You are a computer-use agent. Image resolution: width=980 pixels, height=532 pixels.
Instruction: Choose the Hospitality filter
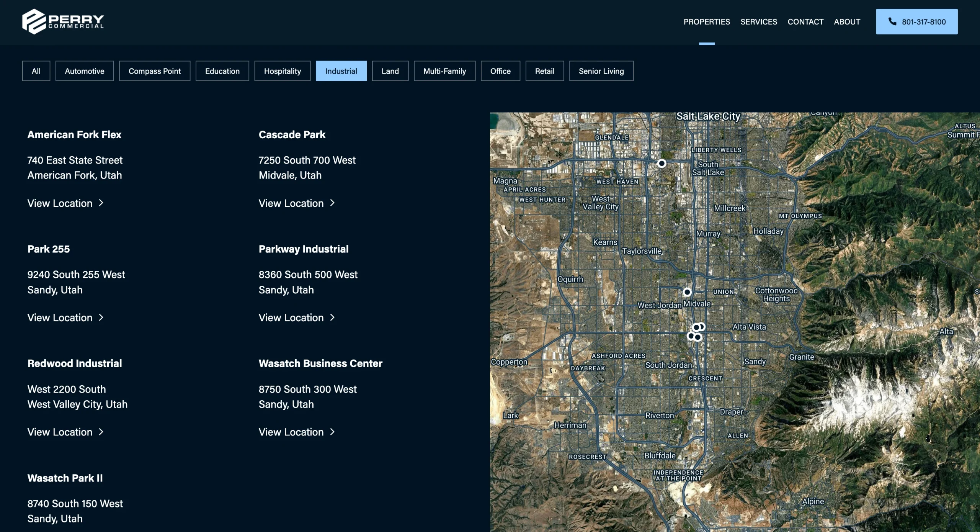click(283, 71)
